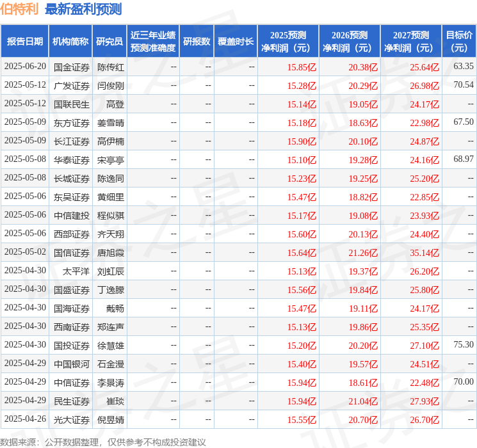Select the 国投证券 institution cell

(x=72, y=346)
